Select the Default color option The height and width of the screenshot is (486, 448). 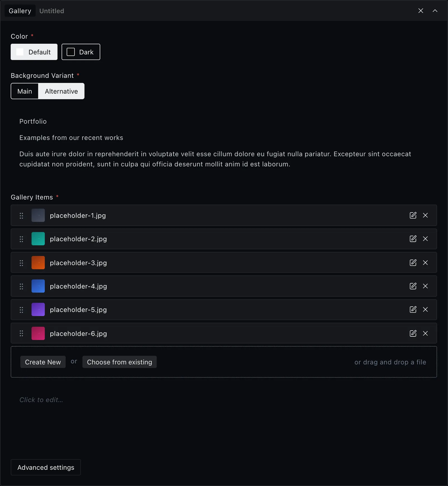(x=34, y=52)
